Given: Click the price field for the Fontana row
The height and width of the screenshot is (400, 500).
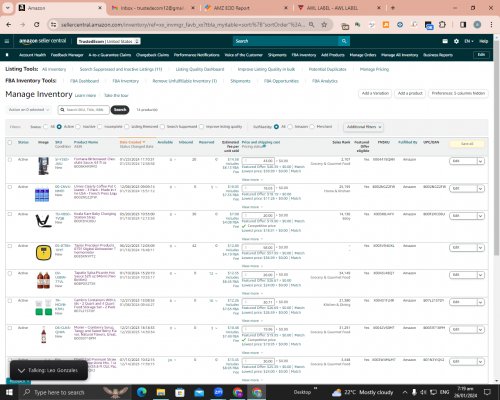Looking at the screenshot, I should pyautogui.click(x=258, y=161).
